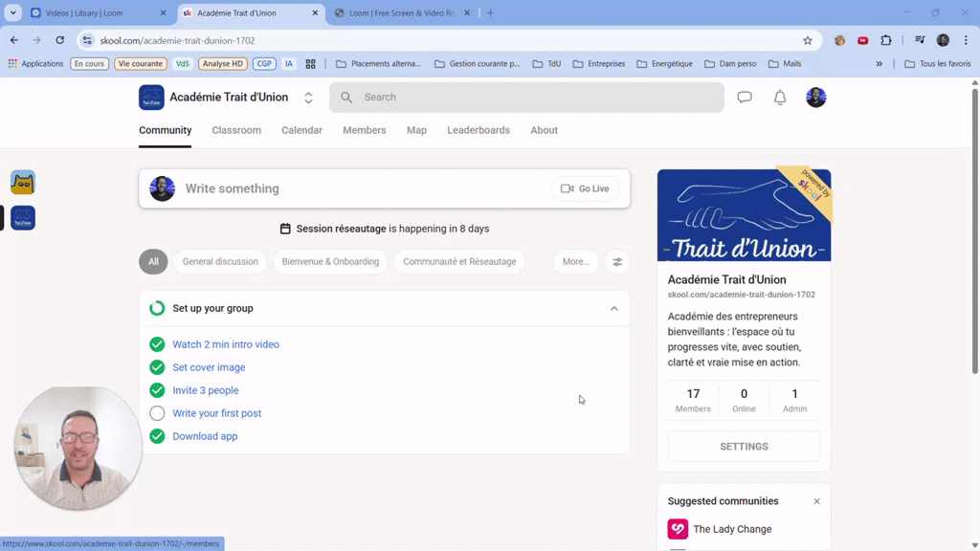The height and width of the screenshot is (551, 980).
Task: Click the 1 Admin count
Action: click(794, 401)
